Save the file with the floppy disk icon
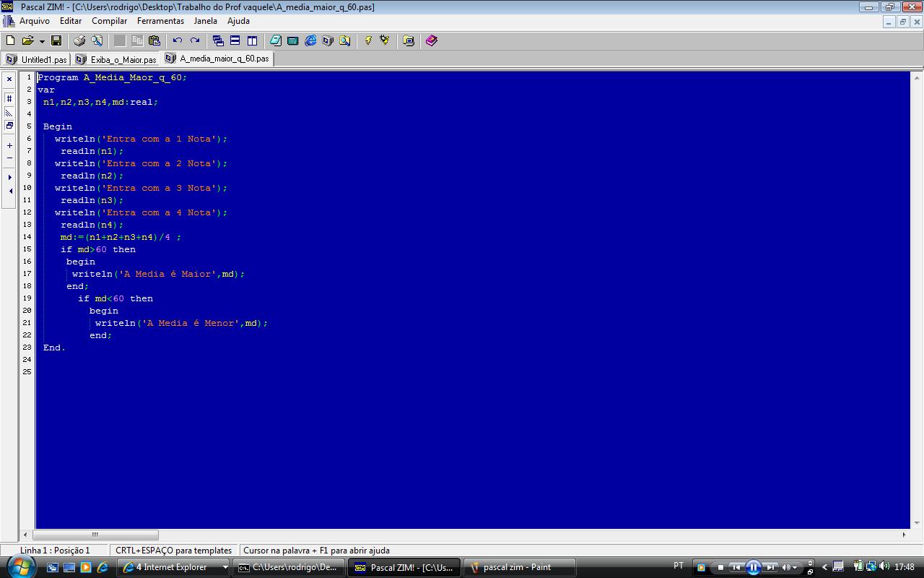The height and width of the screenshot is (578, 924). (56, 40)
